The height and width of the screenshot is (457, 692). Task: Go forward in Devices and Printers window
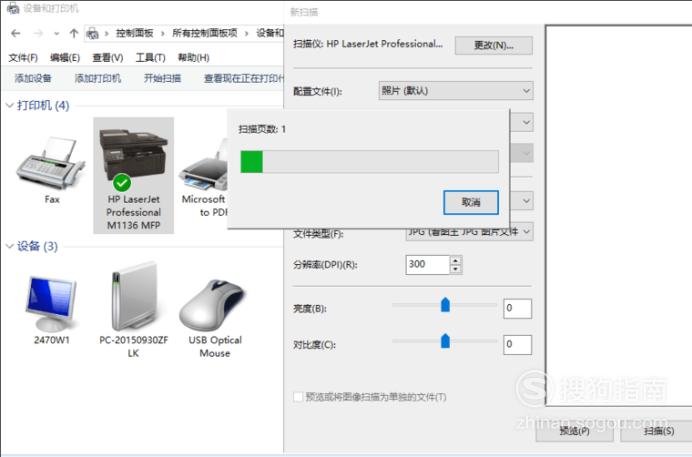39,34
